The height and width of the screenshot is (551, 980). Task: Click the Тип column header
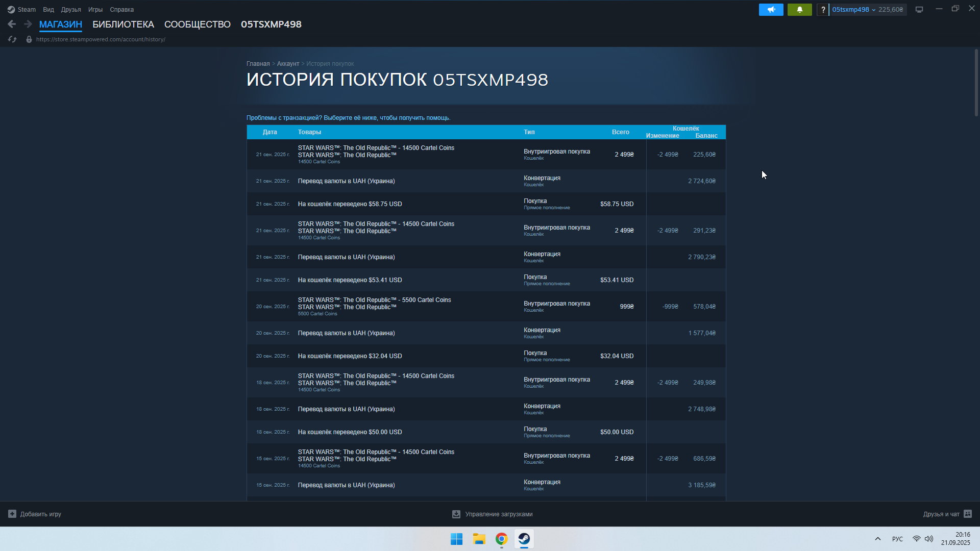coord(529,132)
